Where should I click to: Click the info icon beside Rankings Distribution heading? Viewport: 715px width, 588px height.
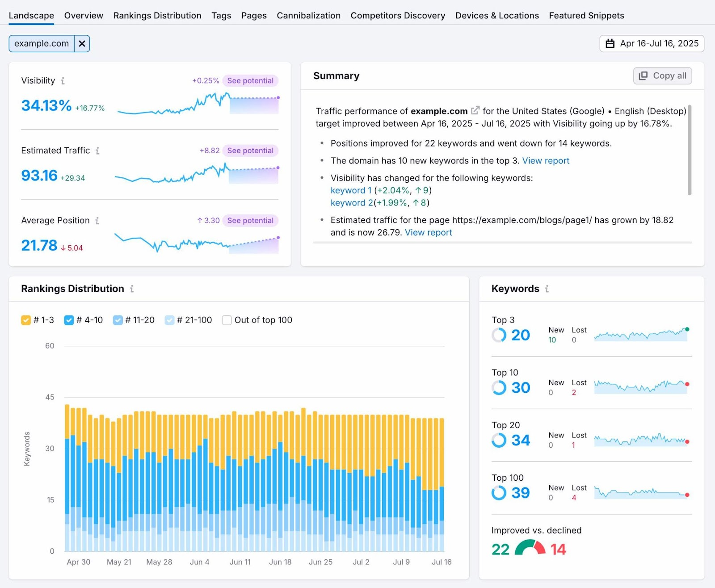point(131,289)
